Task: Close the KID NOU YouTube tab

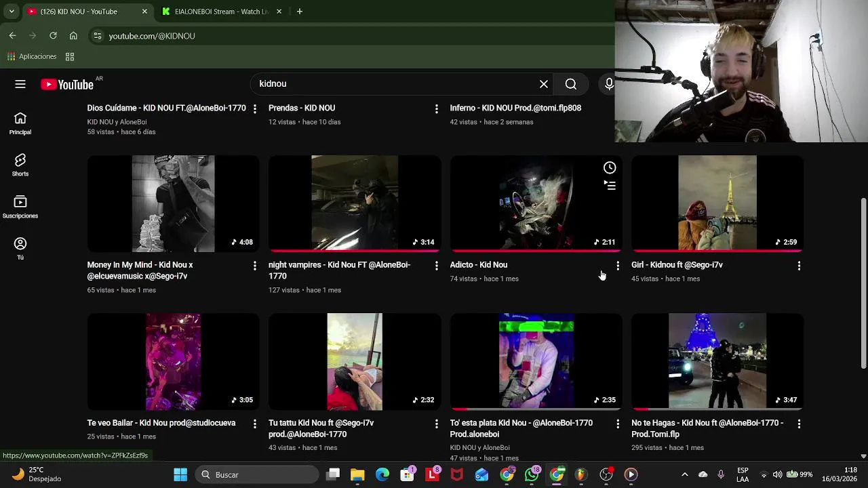Action: pos(144,12)
